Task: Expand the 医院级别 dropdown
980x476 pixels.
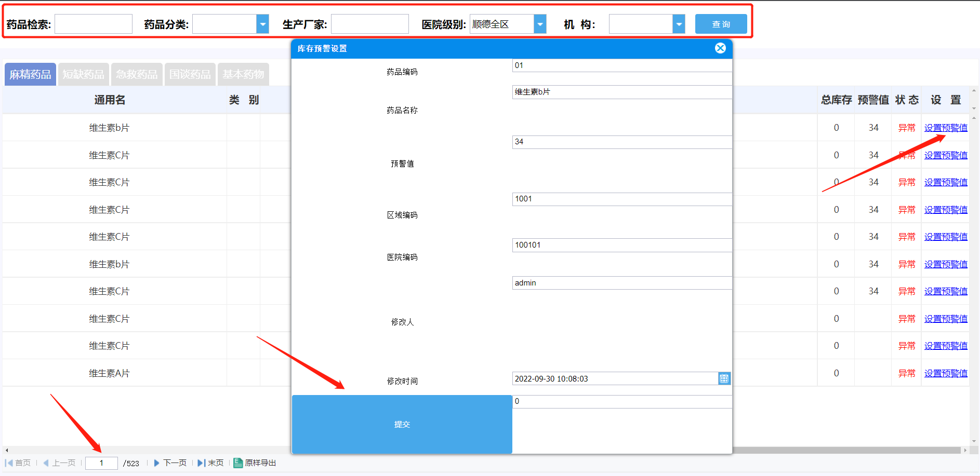Action: coord(540,24)
